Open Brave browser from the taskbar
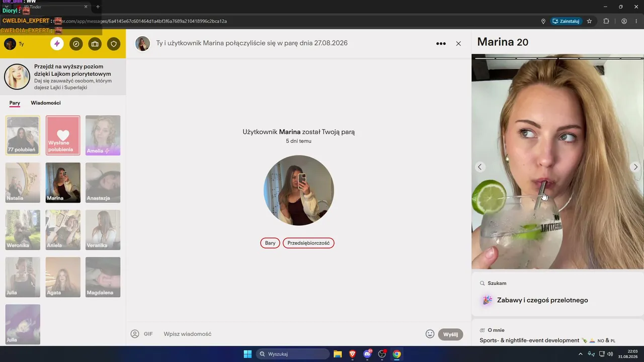Viewport: 644px width, 362px height. [353, 354]
